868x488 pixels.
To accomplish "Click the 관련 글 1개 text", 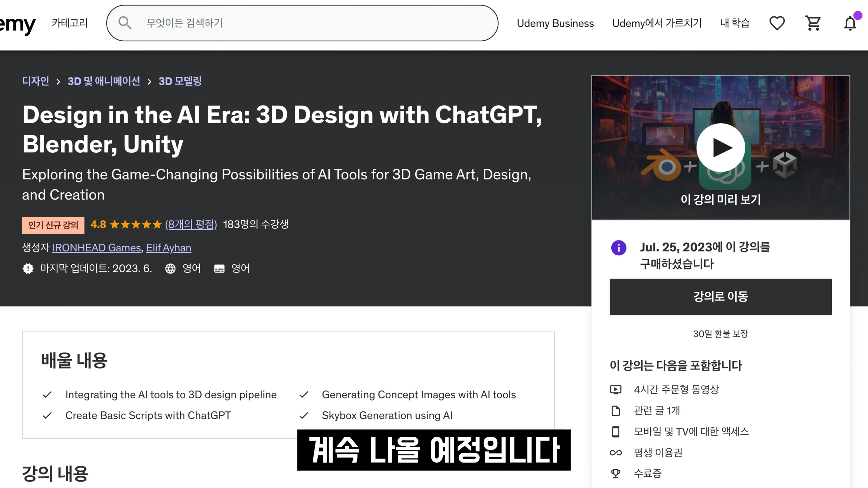I will point(657,411).
